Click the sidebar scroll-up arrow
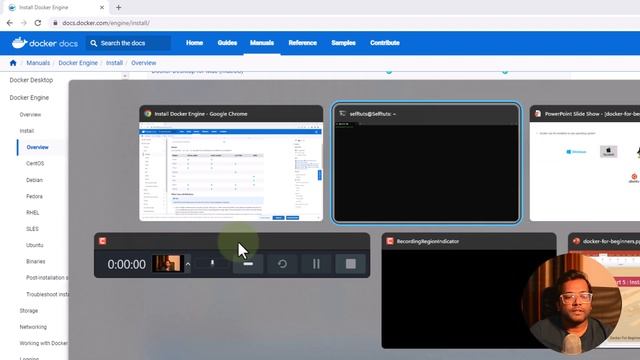Screen dimensions: 640x360 click(x=125, y=76)
